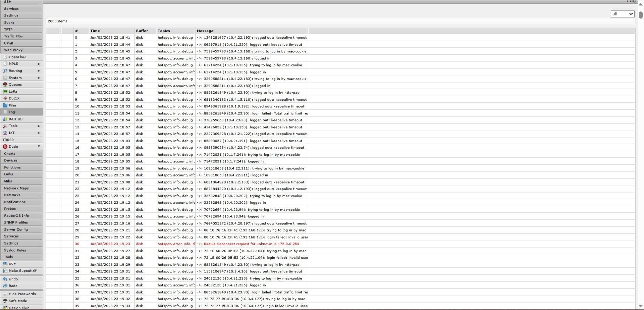Click the Dot1X icon
The height and width of the screenshot is (310, 644).
(5, 98)
